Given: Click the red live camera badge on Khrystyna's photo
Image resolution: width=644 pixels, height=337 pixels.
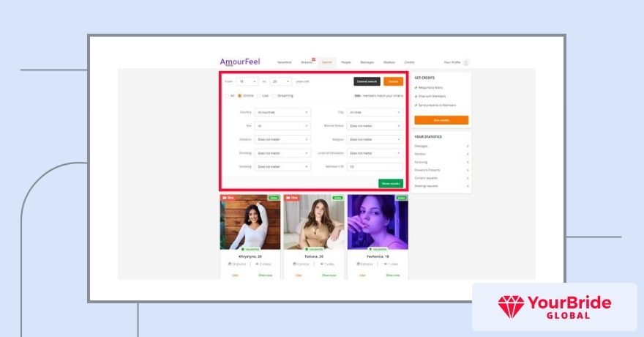Looking at the screenshot, I should tap(228, 198).
